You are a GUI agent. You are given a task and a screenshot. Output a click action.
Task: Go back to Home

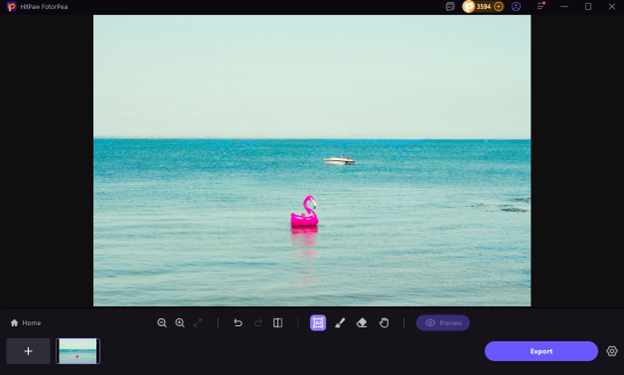(26, 323)
